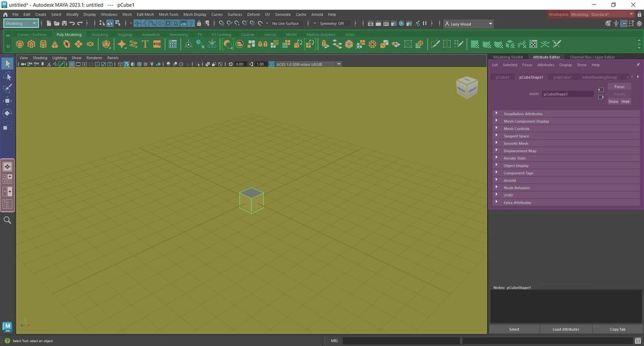Create a polygon sphere from the shelf

tap(19, 44)
